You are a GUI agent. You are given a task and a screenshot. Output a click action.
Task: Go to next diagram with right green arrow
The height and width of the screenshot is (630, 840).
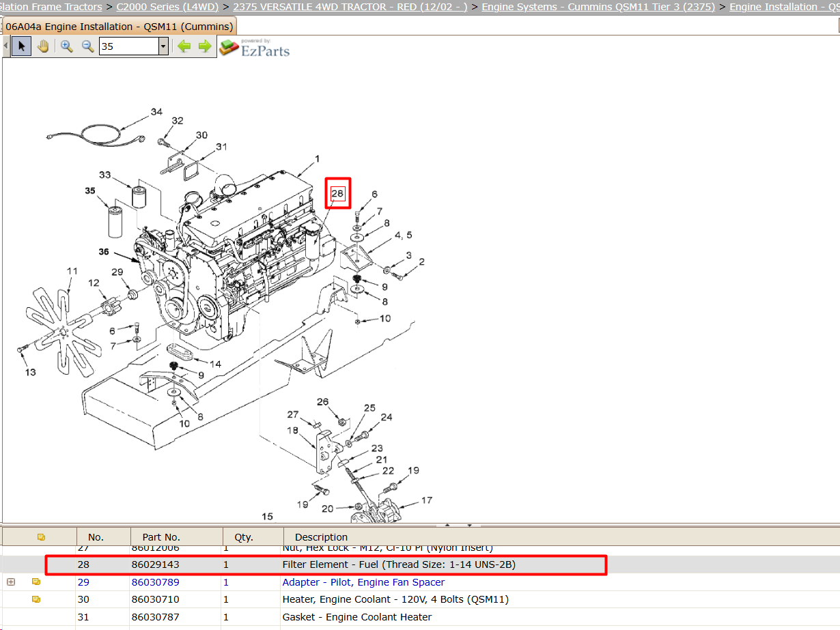(204, 46)
